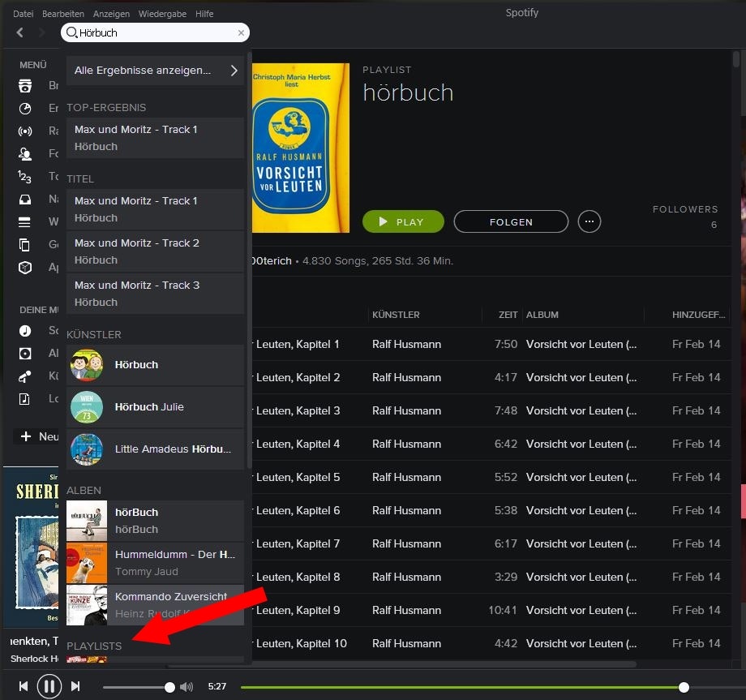
Task: Clear the Hörbuch search with the X
Action: pos(241,32)
